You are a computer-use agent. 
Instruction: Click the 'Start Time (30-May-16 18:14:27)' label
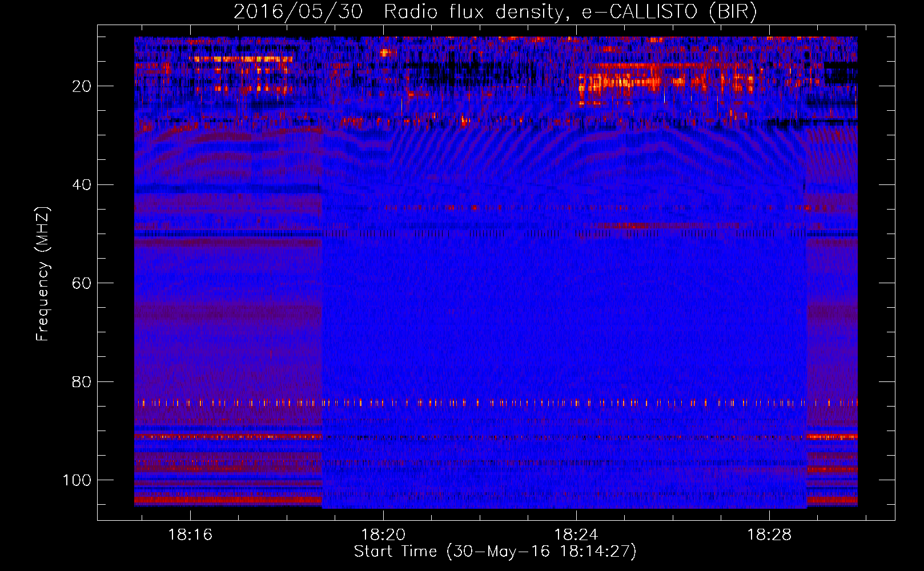[x=495, y=552]
